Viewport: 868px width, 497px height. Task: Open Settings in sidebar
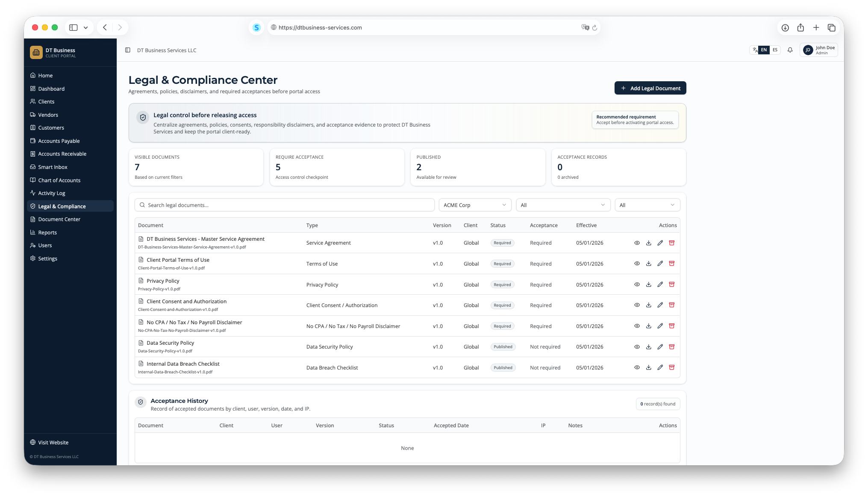70,259
